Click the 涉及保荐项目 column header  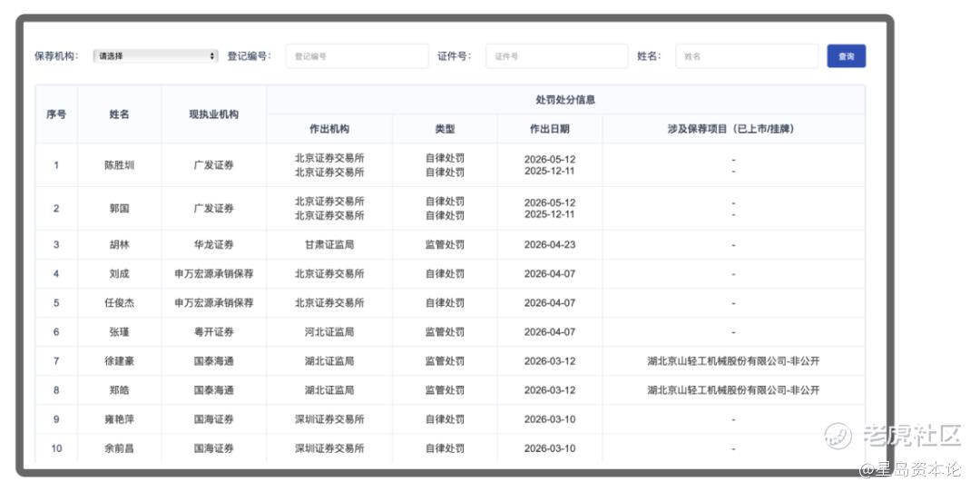(x=734, y=129)
